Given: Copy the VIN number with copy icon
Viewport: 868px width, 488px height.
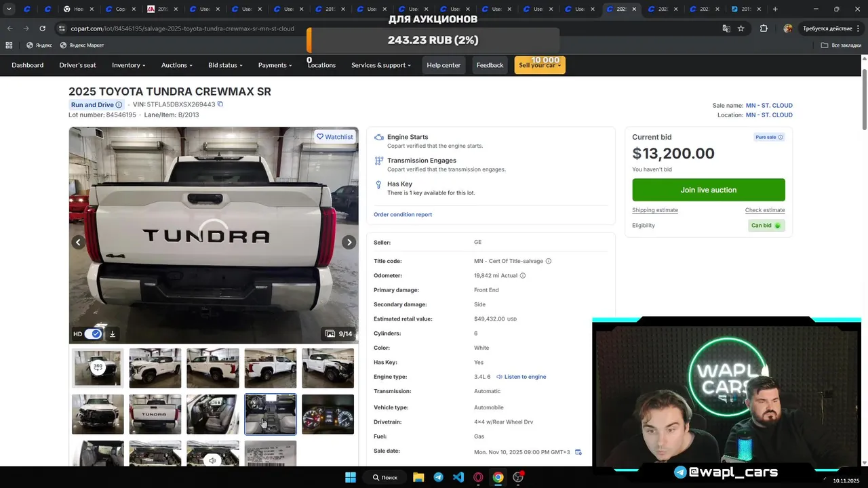Looking at the screenshot, I should click(x=220, y=104).
